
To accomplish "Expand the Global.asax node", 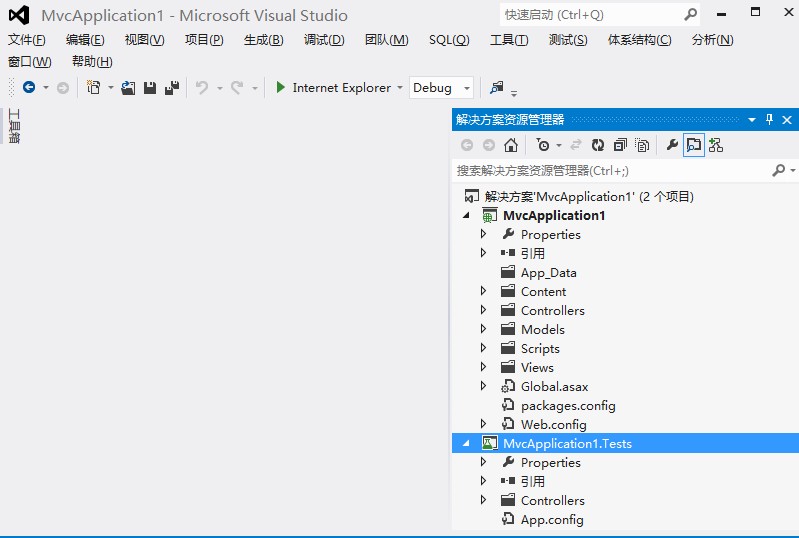I will (x=484, y=386).
